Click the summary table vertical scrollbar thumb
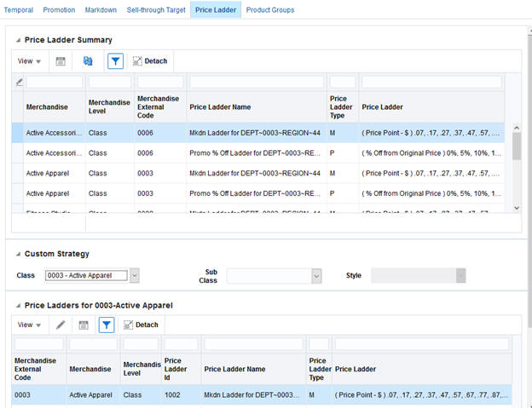The width and height of the screenshot is (532, 408). pyautogui.click(x=517, y=146)
